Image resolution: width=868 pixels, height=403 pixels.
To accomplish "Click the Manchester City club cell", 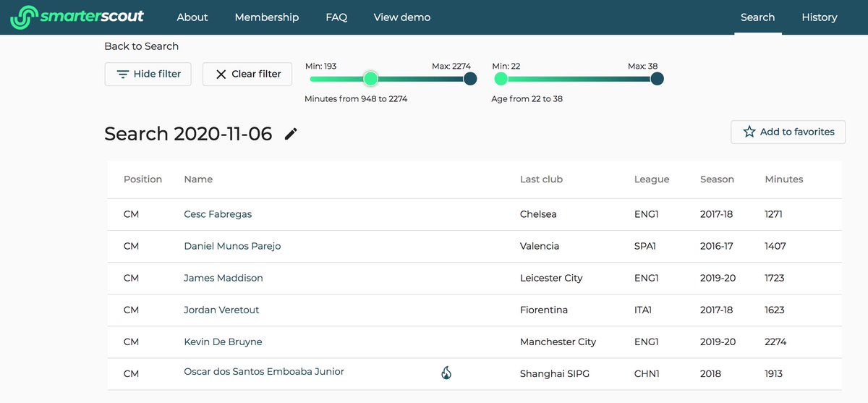I will pyautogui.click(x=558, y=342).
